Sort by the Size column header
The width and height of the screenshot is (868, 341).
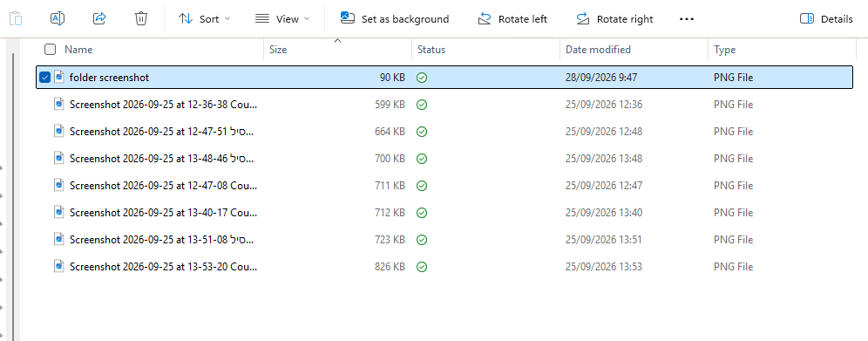point(278,49)
